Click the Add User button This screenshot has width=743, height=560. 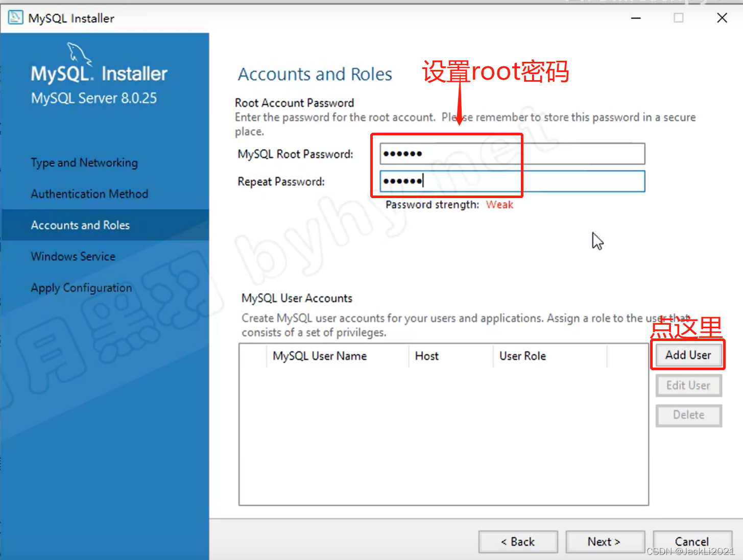tap(688, 355)
